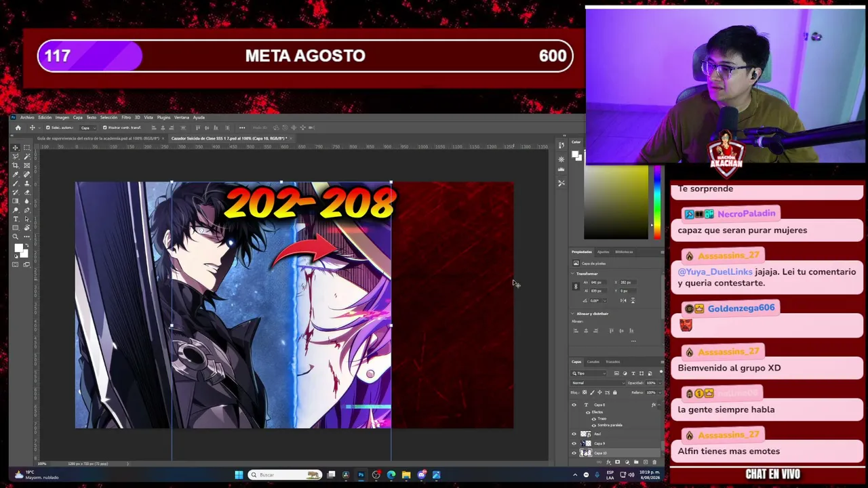Hide the Sombra paralela effect
Screen dimensions: 868x488
click(594, 425)
